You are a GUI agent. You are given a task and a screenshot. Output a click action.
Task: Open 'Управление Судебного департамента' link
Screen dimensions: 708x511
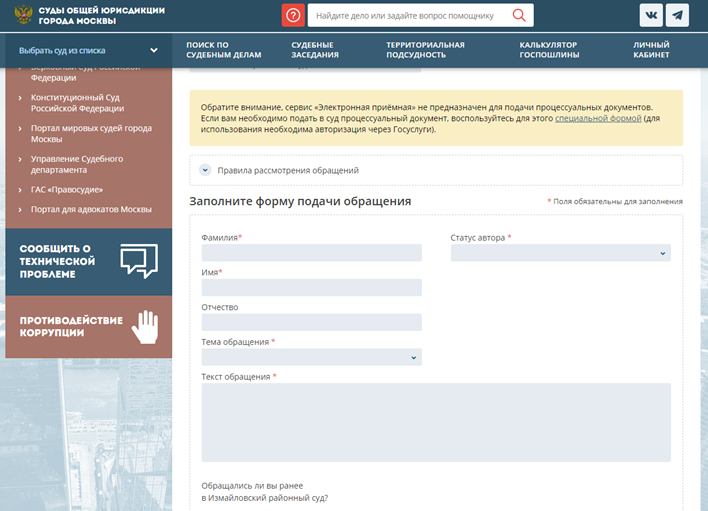tap(77, 164)
